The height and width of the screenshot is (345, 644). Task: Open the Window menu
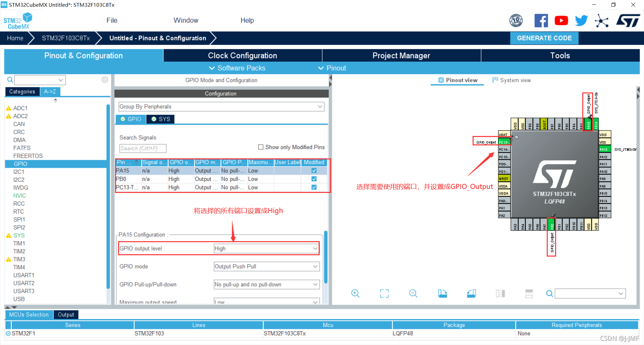click(x=186, y=20)
